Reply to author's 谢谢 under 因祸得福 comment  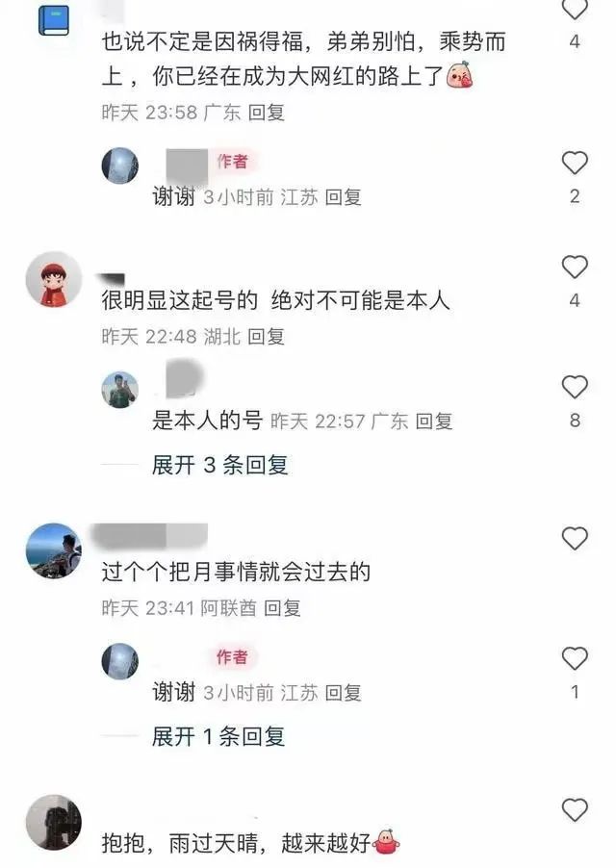pyautogui.click(x=344, y=197)
